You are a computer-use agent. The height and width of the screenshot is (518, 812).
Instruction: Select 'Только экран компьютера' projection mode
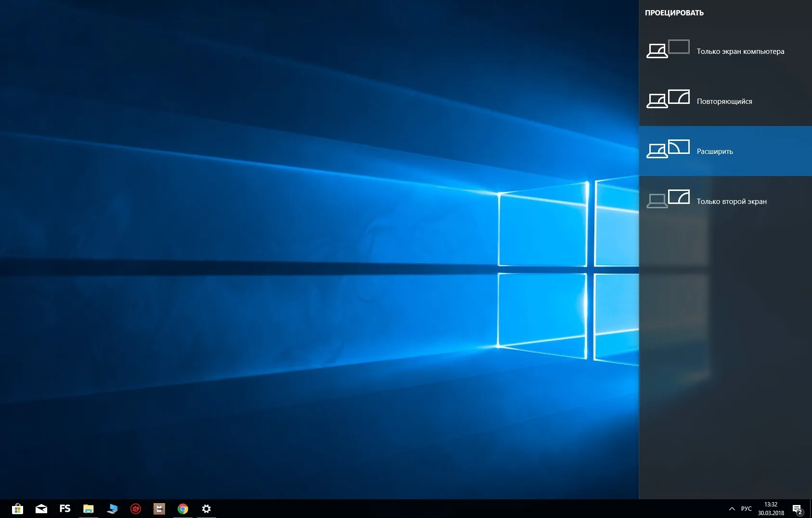coord(725,51)
